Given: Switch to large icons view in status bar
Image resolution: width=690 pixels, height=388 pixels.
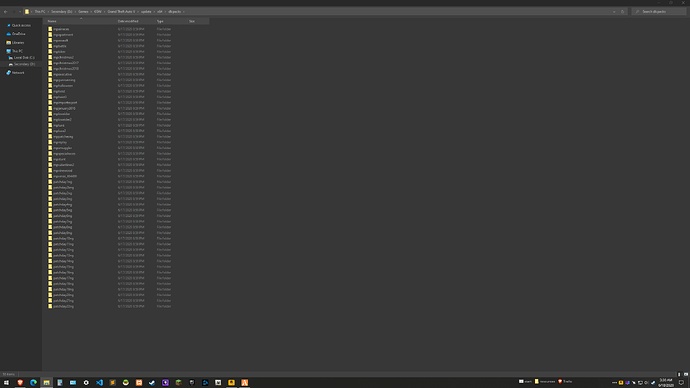Looking at the screenshot, I should (686, 374).
